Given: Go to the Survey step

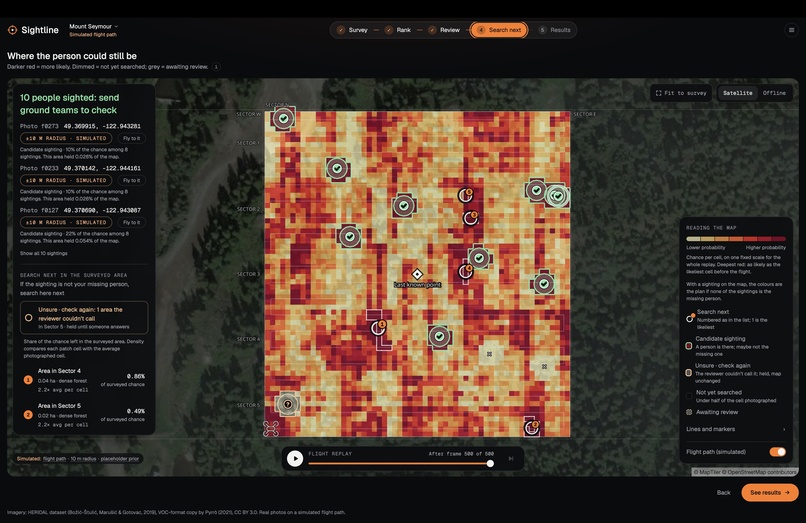Looking at the screenshot, I should click(352, 30).
